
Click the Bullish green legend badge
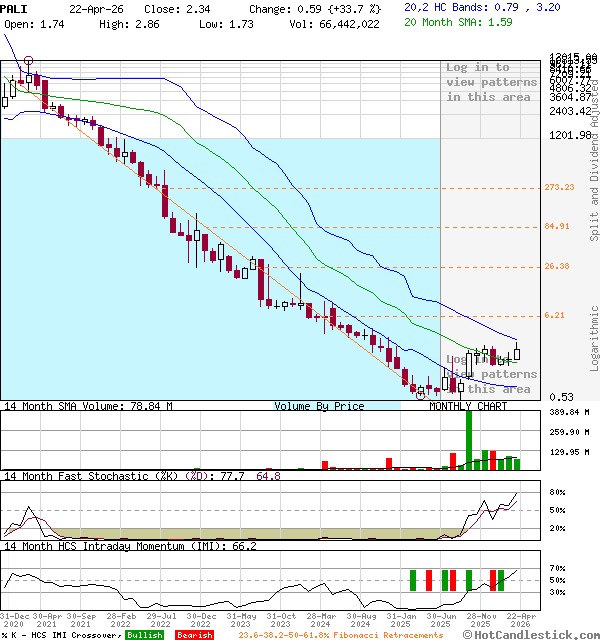[x=145, y=634]
